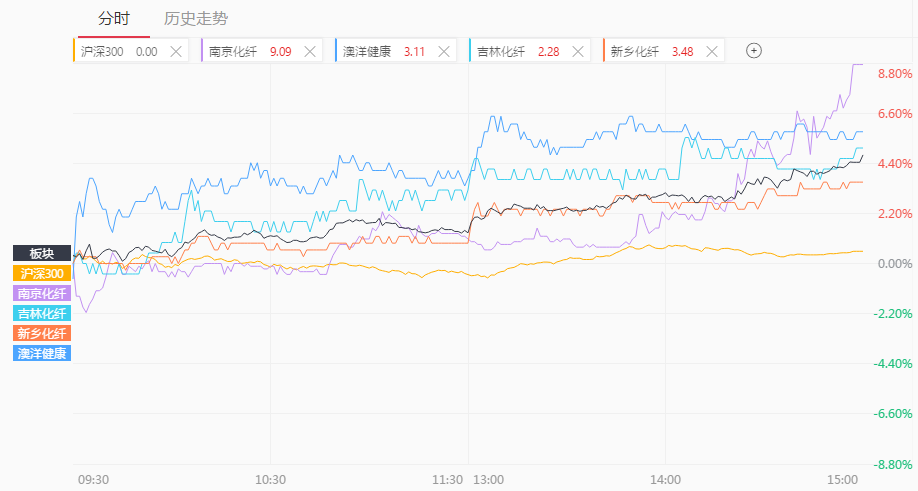Remove 南京化纤 chip using its X icon

click(310, 51)
